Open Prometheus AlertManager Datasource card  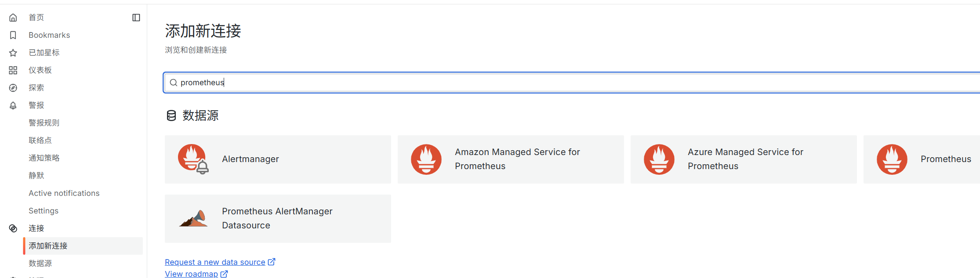point(278,219)
